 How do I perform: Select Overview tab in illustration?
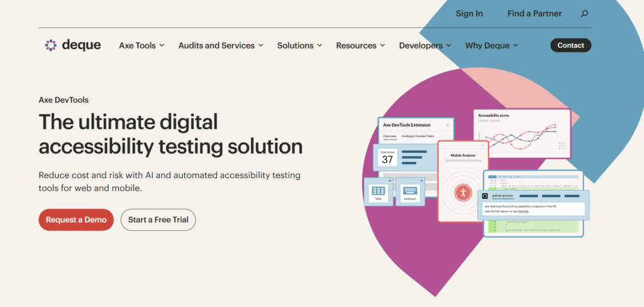[390, 136]
